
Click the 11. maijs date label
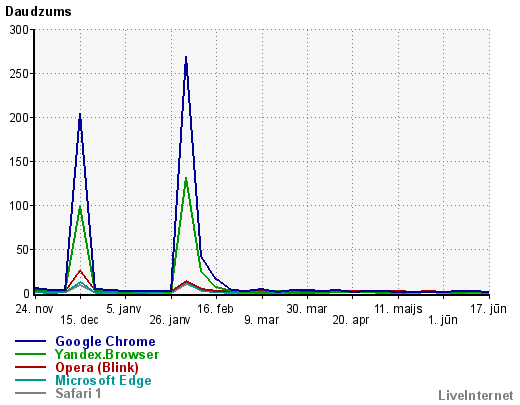[398, 309]
